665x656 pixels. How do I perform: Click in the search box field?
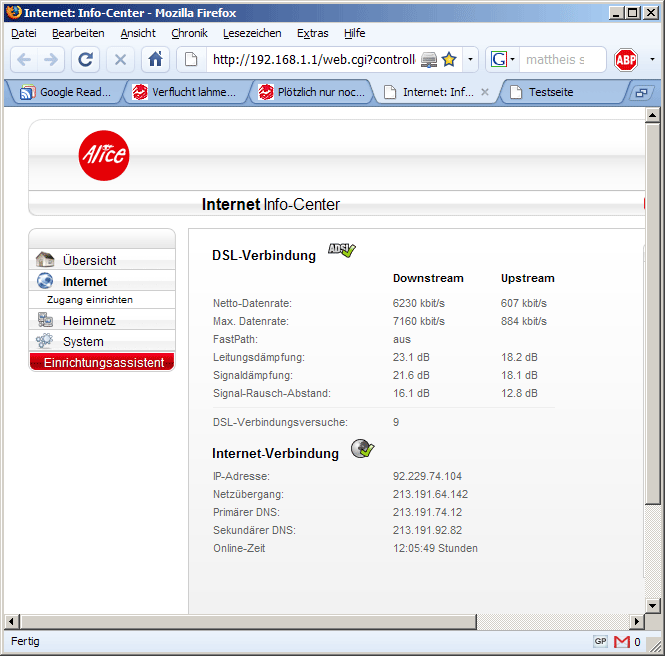coord(562,59)
